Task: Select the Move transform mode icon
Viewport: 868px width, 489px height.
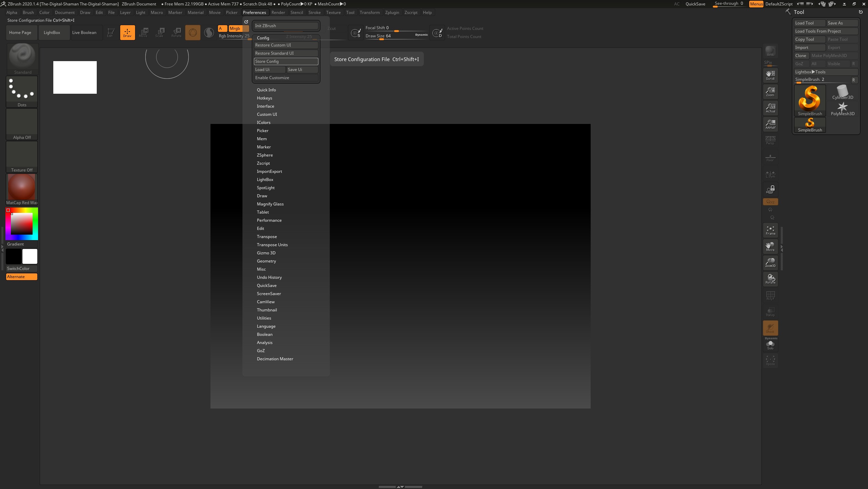Action: point(143,32)
